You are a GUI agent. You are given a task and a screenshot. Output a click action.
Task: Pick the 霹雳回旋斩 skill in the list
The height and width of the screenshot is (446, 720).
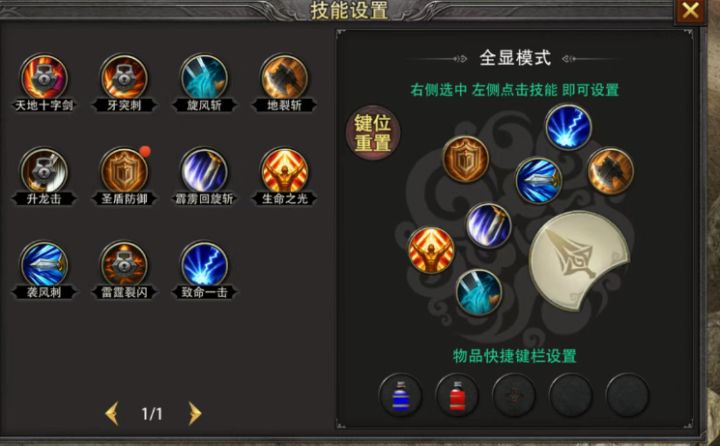pos(204,171)
